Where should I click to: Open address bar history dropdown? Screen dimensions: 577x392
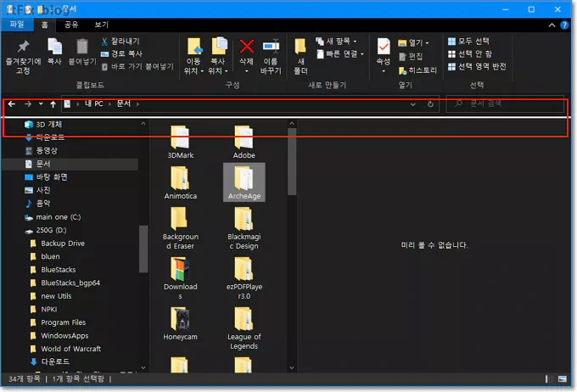coord(413,104)
